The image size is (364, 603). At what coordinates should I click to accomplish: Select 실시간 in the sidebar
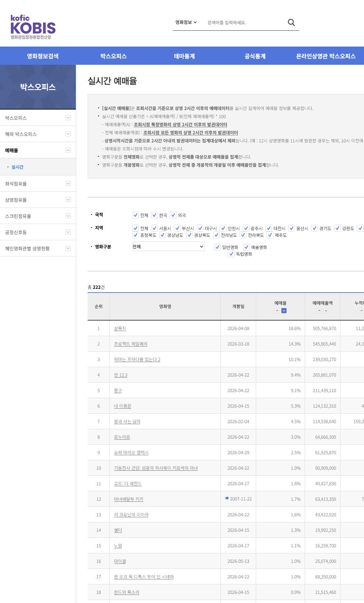point(18,167)
